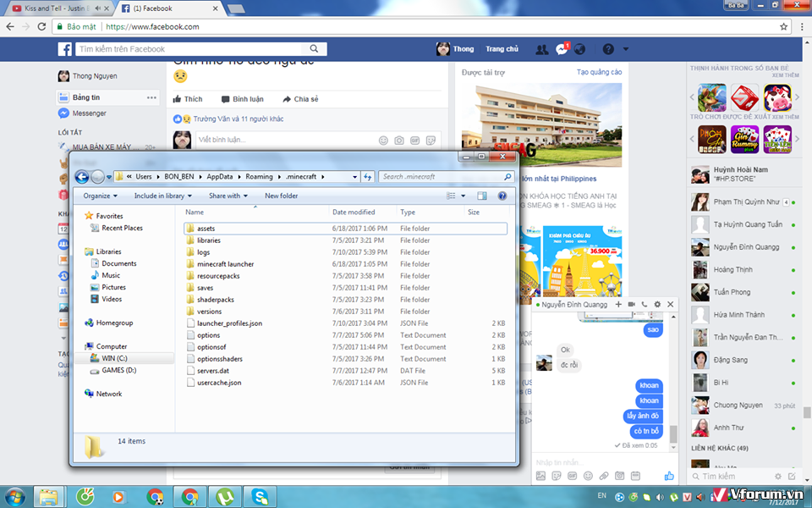Click the Explorer refresh button beside address bar
The width and height of the screenshot is (812, 508).
pos(367,177)
